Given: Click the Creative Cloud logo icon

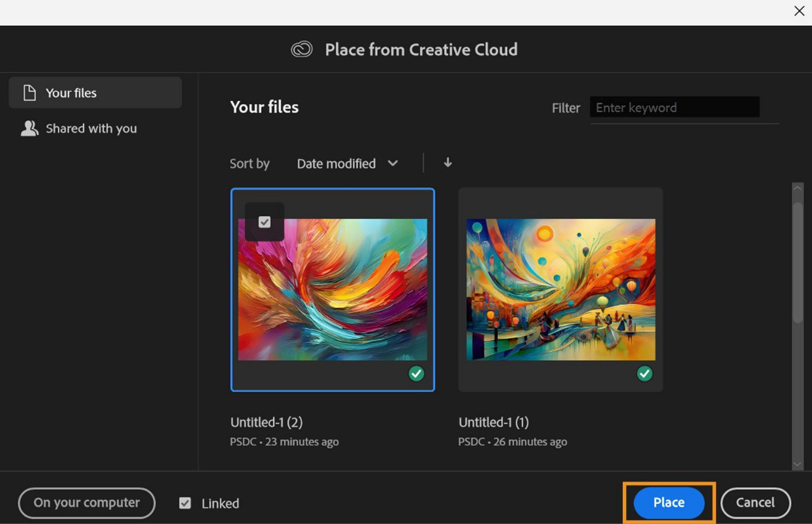Looking at the screenshot, I should tap(301, 49).
